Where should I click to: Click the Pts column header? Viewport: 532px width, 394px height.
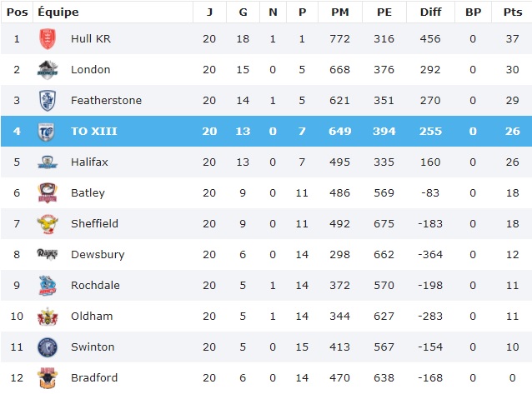(511, 12)
